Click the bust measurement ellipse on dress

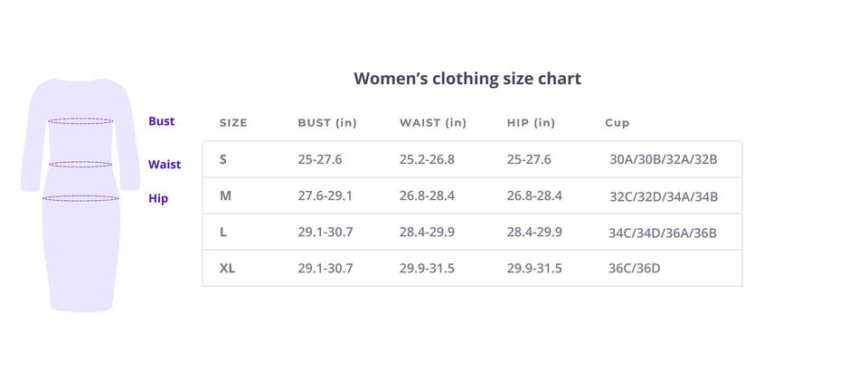click(x=80, y=120)
